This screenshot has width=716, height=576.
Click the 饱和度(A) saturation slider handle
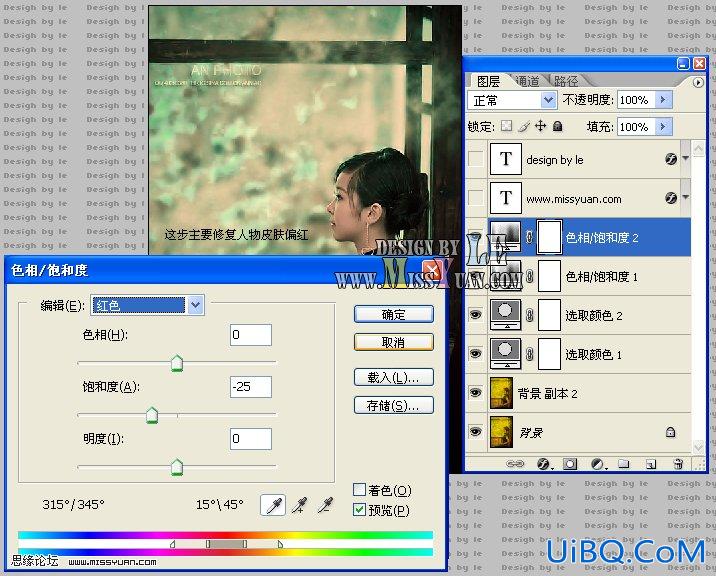click(x=152, y=415)
